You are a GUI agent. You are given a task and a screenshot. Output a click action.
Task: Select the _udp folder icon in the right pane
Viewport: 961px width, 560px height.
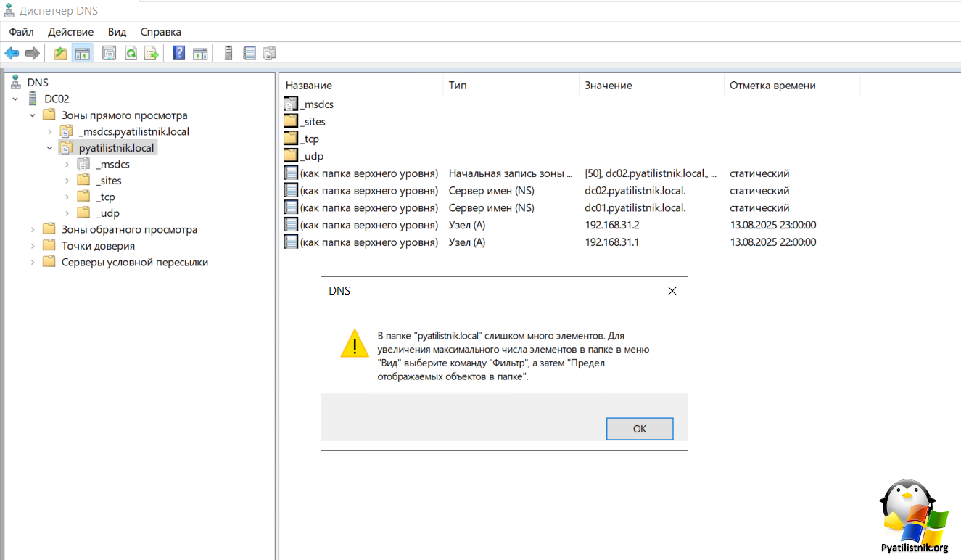coord(291,156)
